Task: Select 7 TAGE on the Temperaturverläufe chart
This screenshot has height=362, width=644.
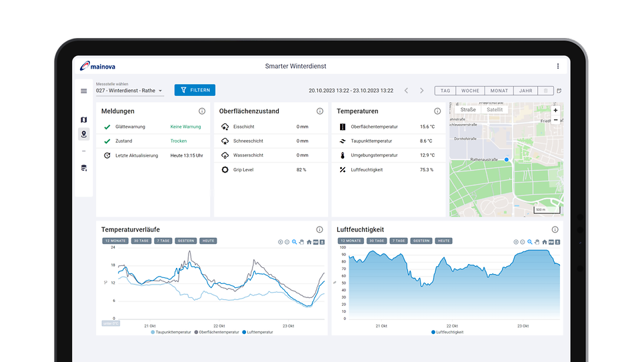Action: click(x=163, y=241)
